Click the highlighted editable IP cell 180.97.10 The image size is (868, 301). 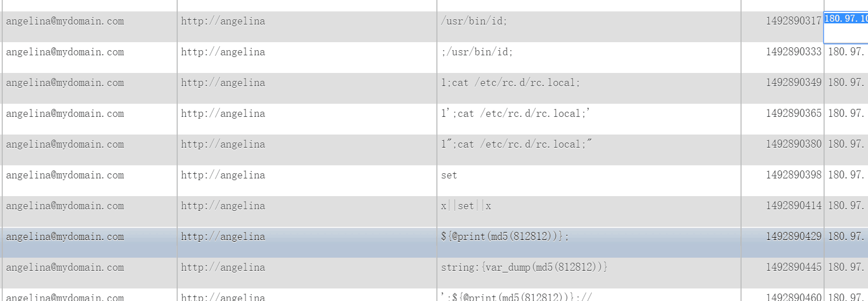pos(846,27)
